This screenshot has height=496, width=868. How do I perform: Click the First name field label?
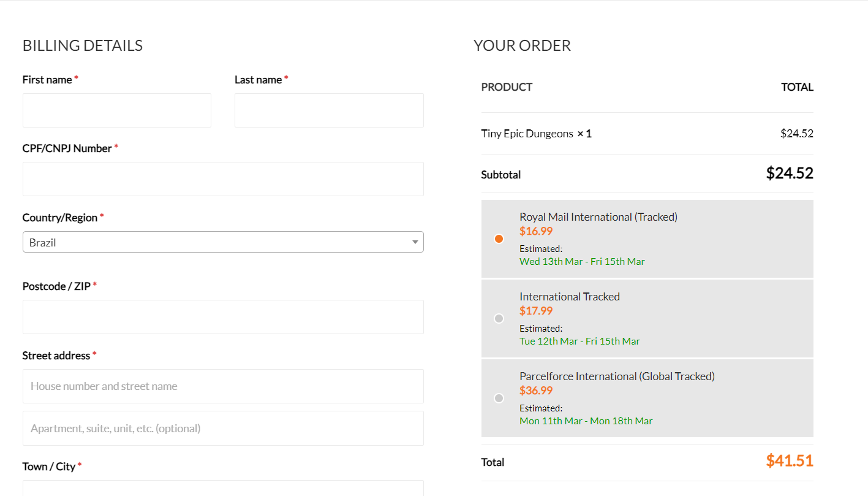pyautogui.click(x=47, y=80)
